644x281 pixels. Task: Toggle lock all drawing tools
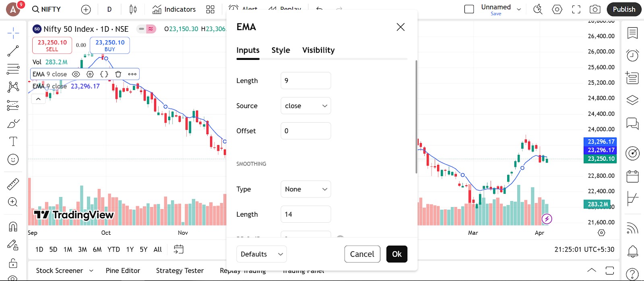tap(13, 263)
